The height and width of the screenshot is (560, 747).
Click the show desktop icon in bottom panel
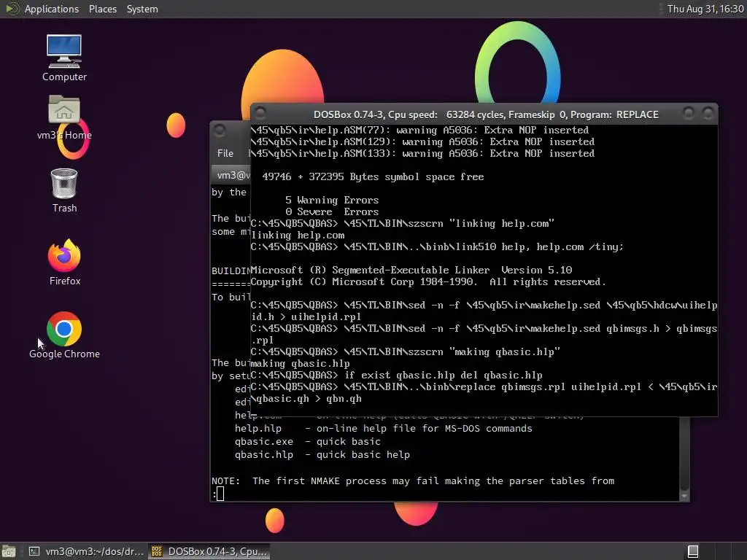pos(9,551)
